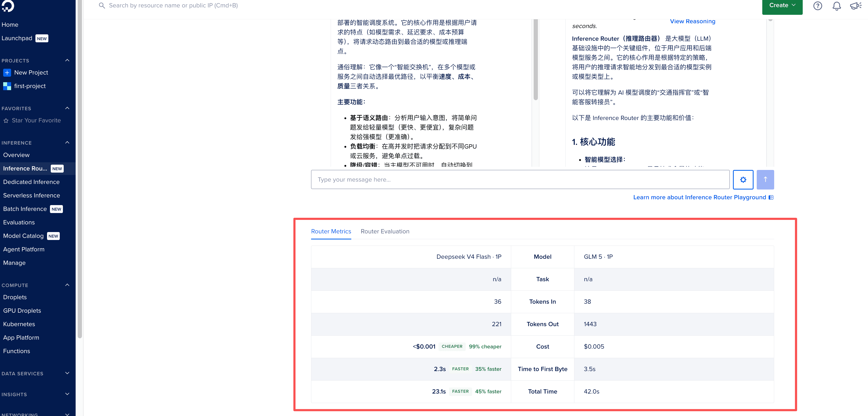Open Evaluations page

point(19,222)
